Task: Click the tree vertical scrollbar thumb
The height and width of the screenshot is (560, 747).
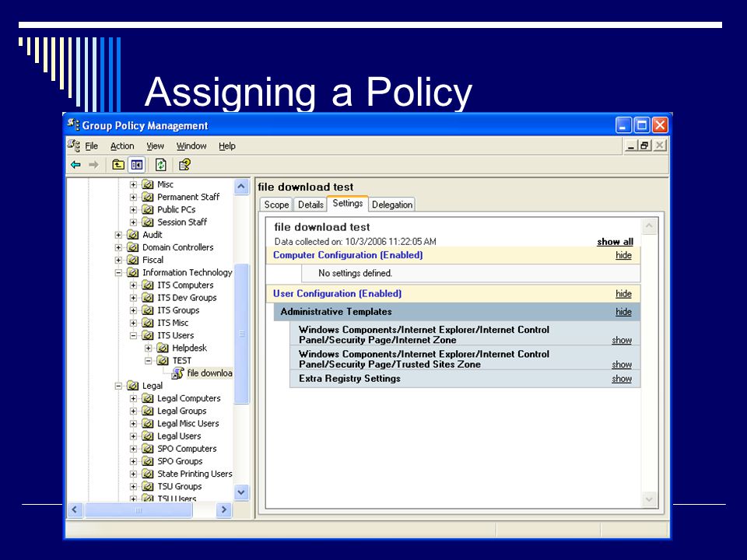Action: tap(241, 334)
